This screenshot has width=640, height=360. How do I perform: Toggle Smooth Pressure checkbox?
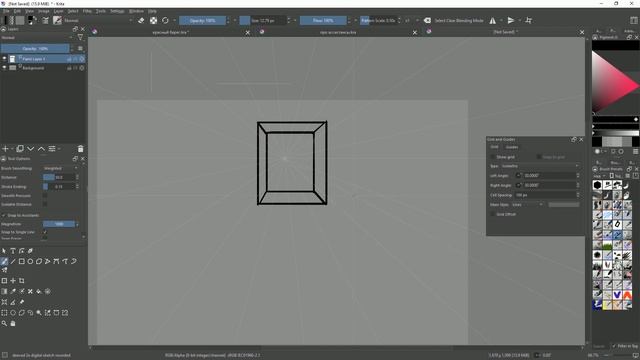pos(45,196)
